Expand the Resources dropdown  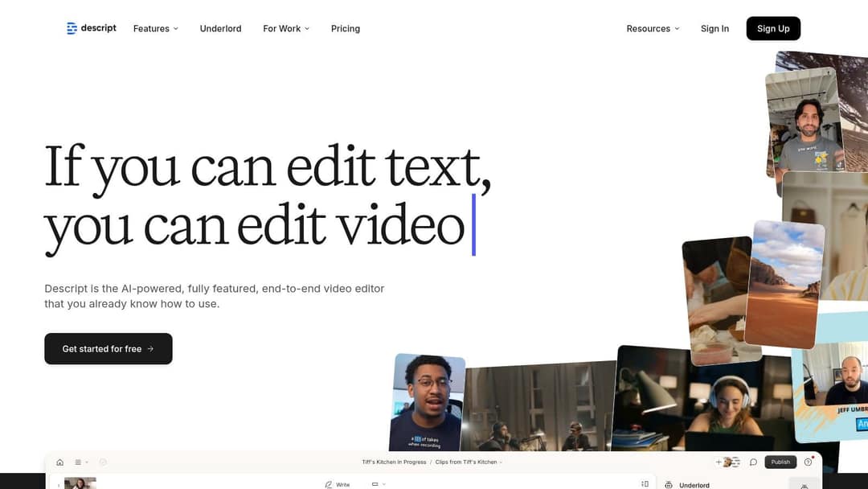coord(653,28)
